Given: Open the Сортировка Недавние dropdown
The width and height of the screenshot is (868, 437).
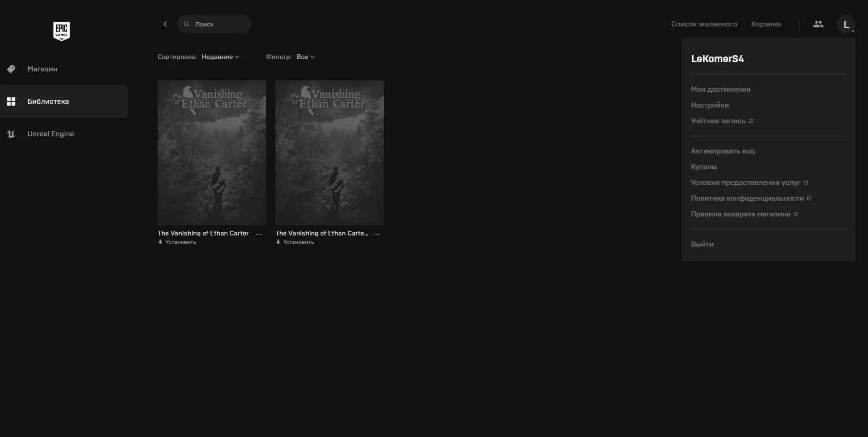Looking at the screenshot, I should click(x=220, y=57).
